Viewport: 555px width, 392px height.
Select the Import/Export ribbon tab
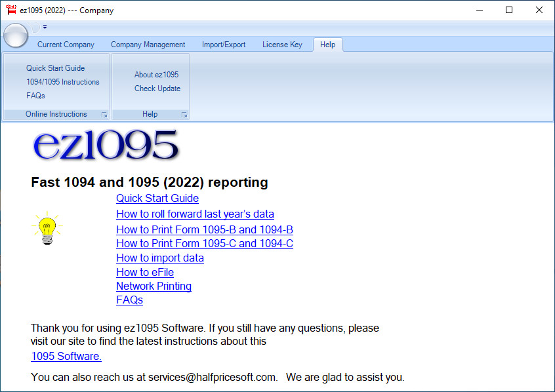pos(224,45)
